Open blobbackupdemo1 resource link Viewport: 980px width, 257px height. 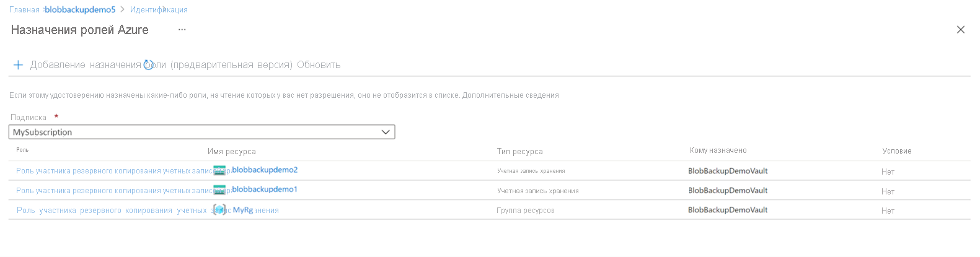point(265,189)
